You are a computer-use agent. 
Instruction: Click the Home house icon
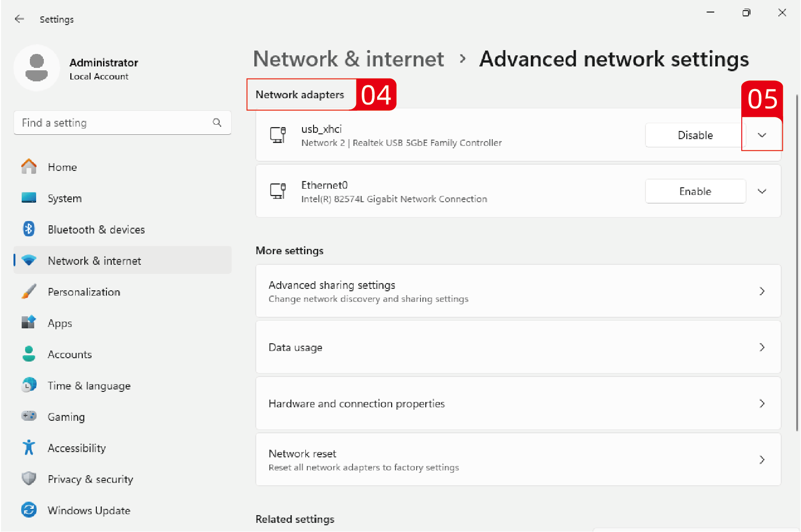click(x=29, y=167)
